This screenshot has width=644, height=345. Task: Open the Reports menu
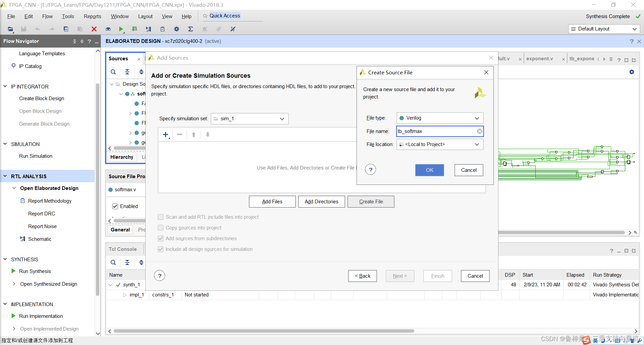[x=92, y=16]
